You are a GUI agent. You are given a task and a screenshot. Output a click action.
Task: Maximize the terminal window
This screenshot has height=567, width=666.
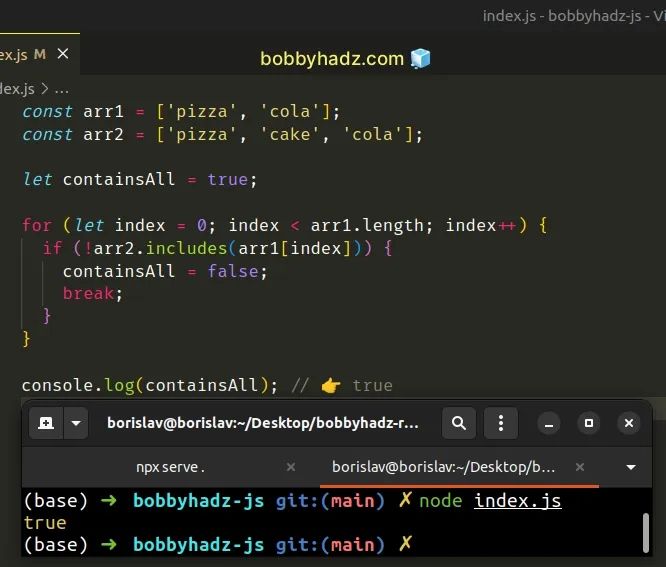pyautogui.click(x=589, y=423)
